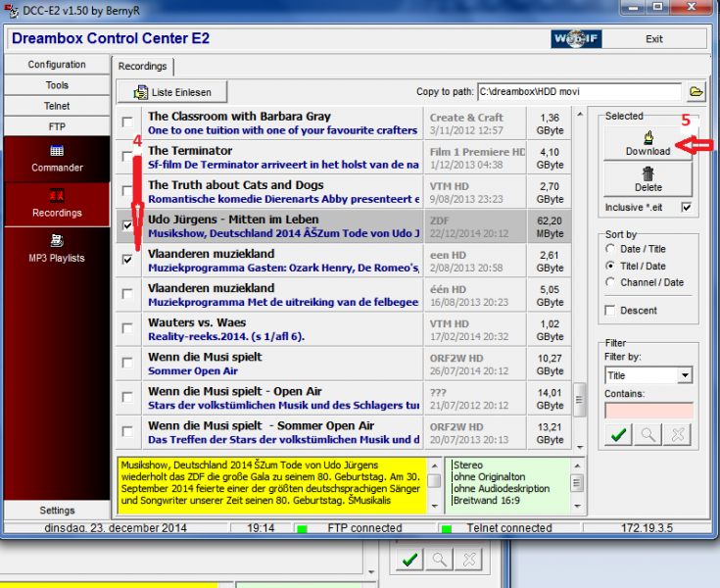Delete selected recordings with trash icon
Viewport: 720px width, 588px height.
648,178
